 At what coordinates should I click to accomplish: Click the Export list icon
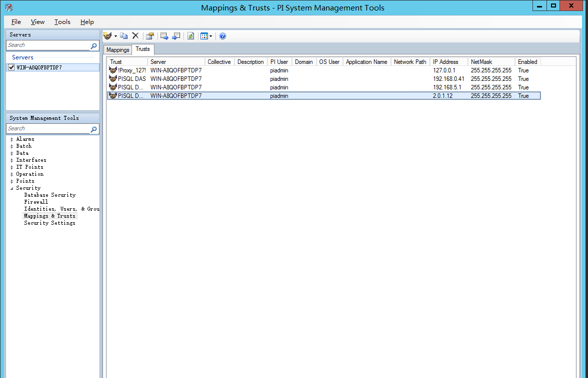coord(164,36)
